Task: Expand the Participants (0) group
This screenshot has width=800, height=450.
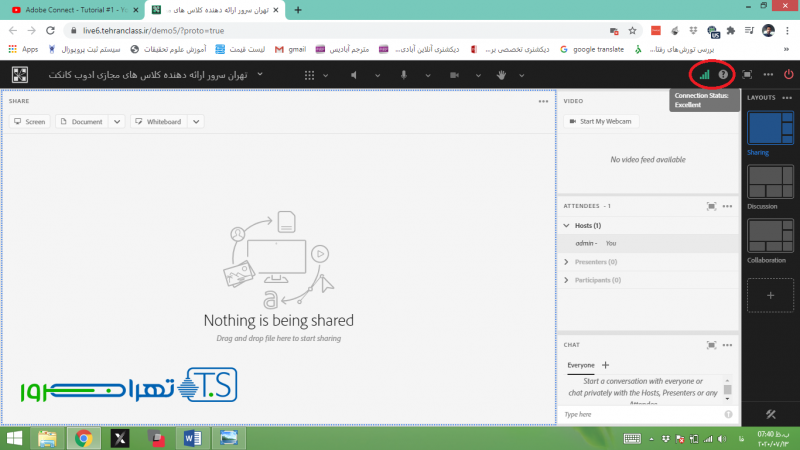Action: (568, 280)
